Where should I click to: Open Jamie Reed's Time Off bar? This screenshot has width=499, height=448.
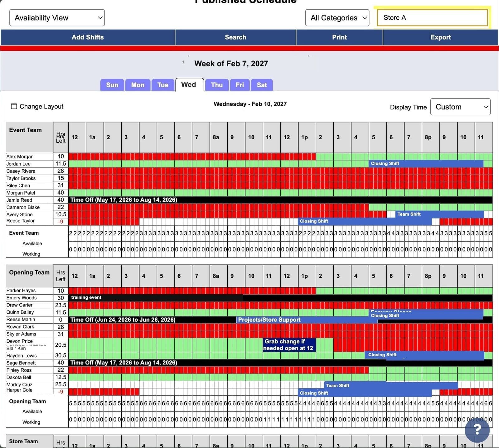[280, 200]
